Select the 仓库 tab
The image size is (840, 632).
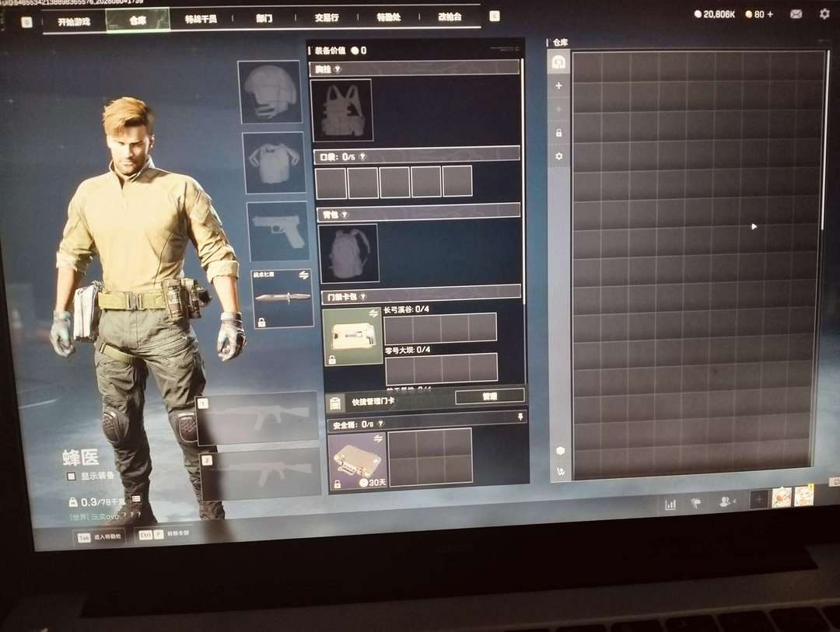138,20
